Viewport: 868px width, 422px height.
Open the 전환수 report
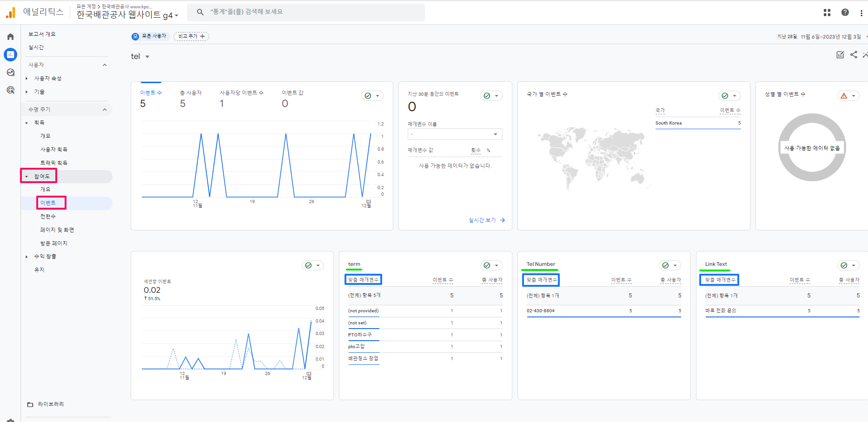coord(48,217)
